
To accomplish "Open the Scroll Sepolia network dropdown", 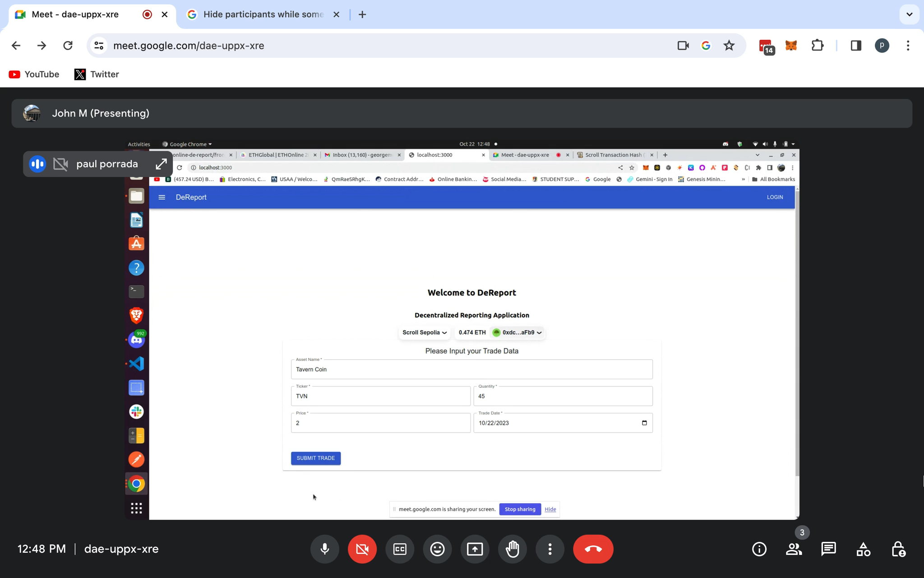I will click(423, 332).
